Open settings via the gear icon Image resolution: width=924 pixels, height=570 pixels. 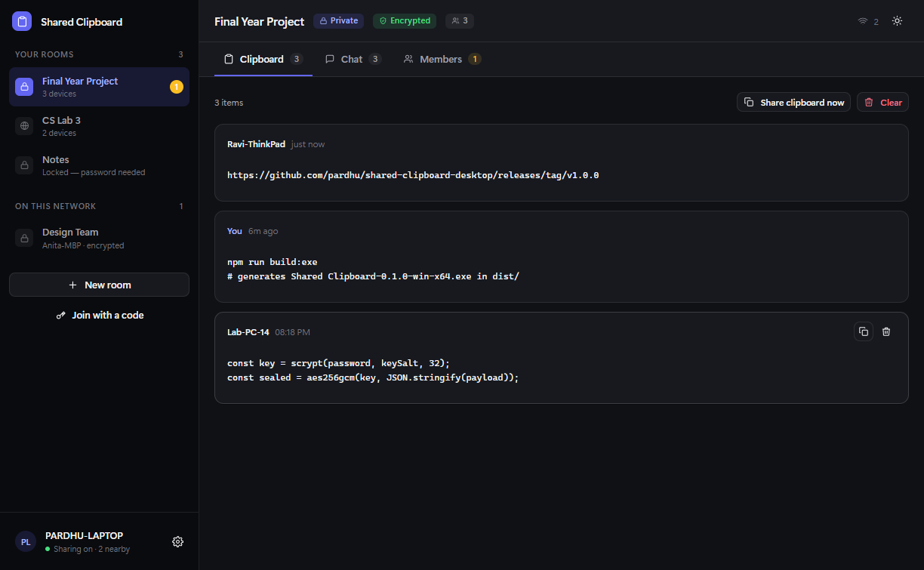click(177, 541)
